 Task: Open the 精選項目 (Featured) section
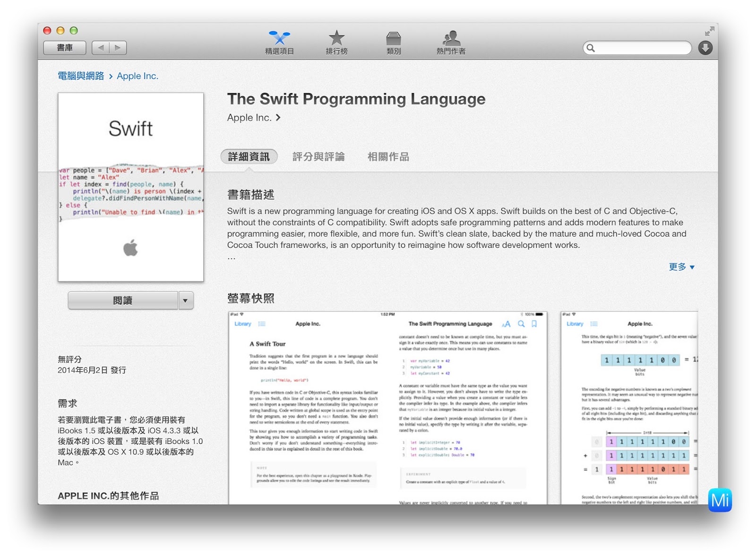coord(279,42)
